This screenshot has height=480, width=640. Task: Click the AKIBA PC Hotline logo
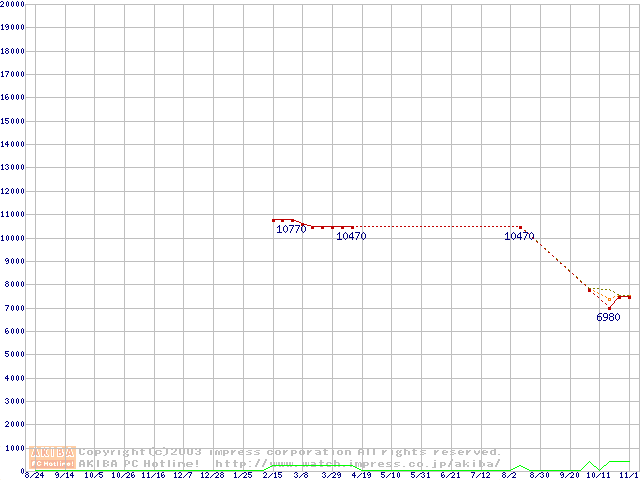(x=53, y=457)
